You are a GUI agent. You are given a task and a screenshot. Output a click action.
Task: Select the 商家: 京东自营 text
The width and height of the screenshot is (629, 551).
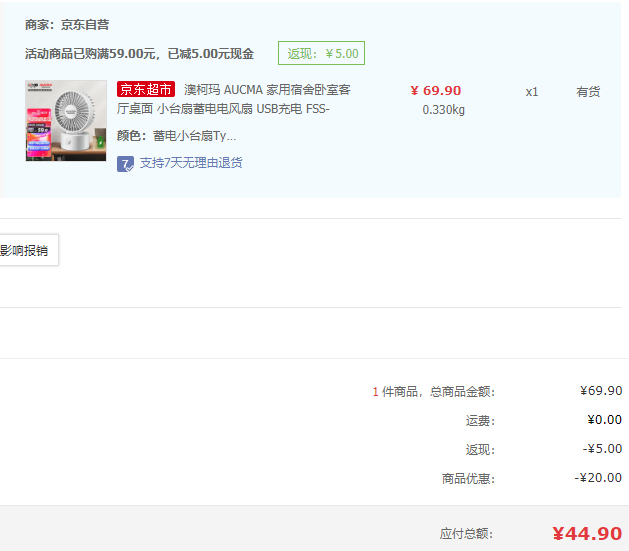[x=67, y=25]
